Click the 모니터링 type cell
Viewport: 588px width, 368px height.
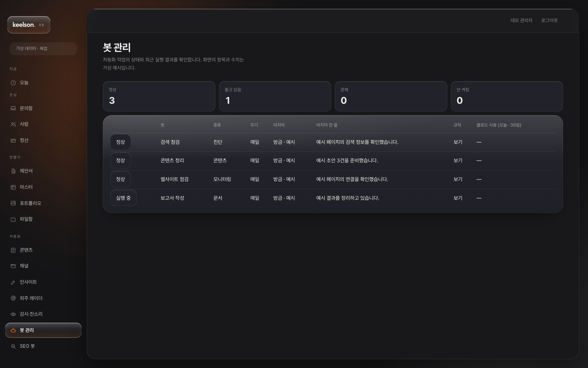[x=222, y=179]
